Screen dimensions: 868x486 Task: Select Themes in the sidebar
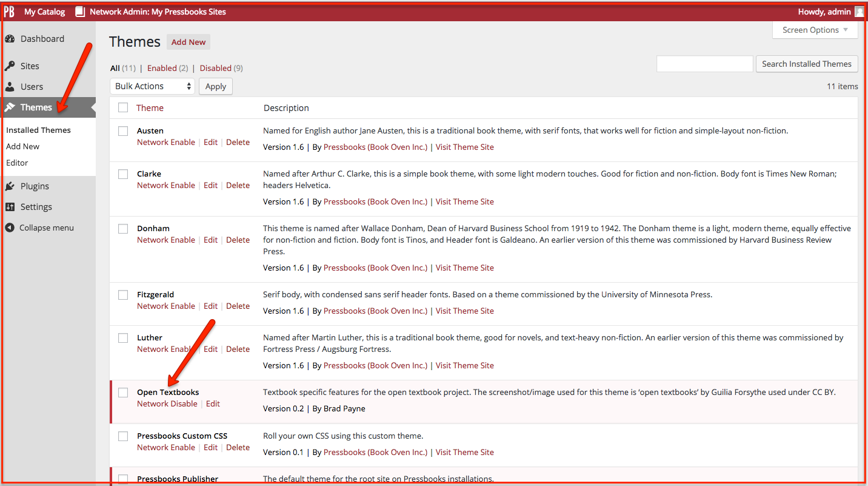pyautogui.click(x=36, y=107)
